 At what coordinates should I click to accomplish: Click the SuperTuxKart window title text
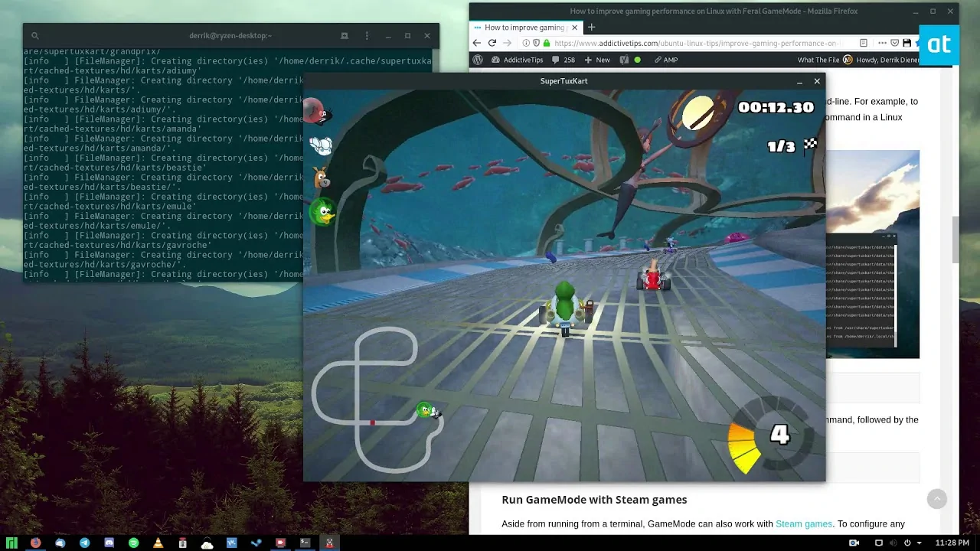point(563,81)
